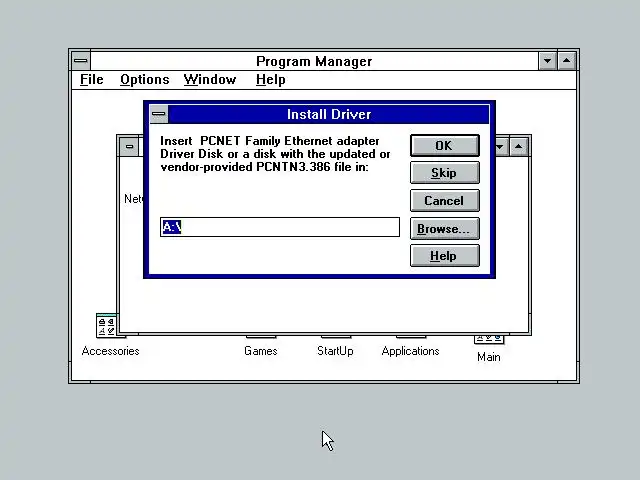
Task: Select the Games group label
Action: 260,351
